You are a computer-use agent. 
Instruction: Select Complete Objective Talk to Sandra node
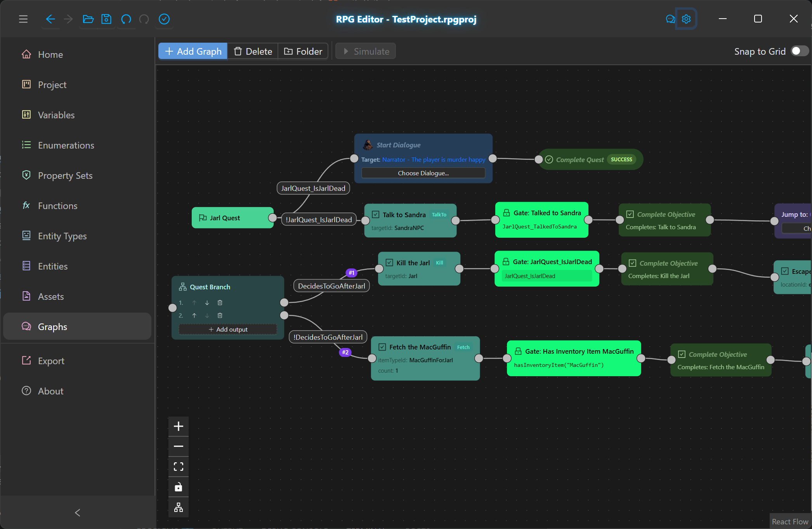pos(665,220)
